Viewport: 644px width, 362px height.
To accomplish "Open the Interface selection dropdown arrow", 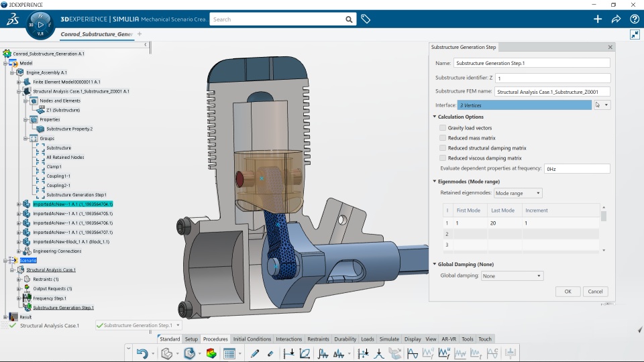I will [x=606, y=105].
